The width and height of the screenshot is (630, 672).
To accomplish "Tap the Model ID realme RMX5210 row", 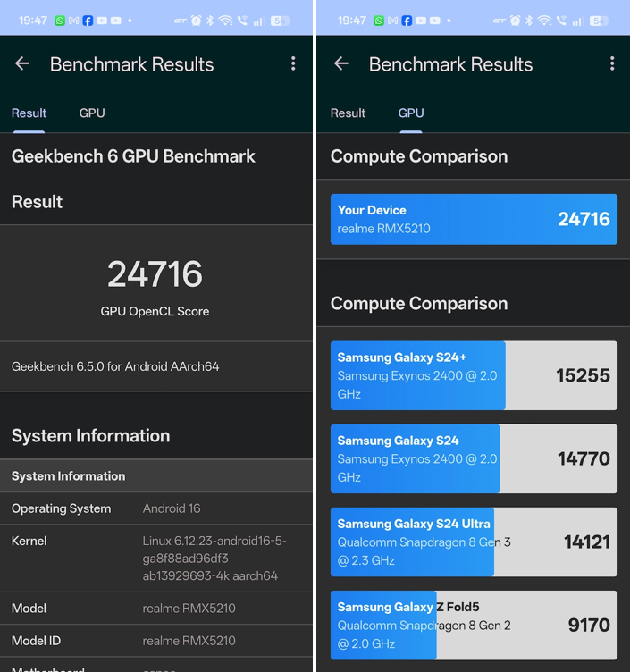I will click(156, 641).
